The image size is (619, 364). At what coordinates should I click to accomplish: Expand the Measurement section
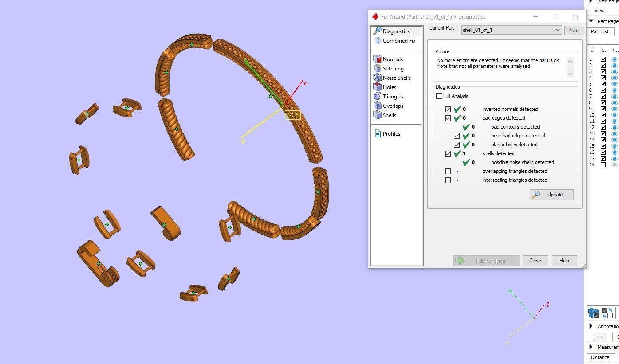pyautogui.click(x=591, y=347)
